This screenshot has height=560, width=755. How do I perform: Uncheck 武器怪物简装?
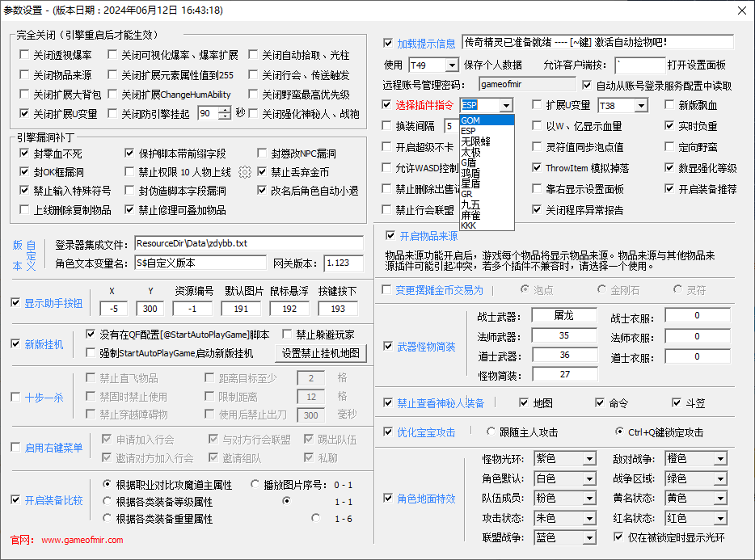[x=388, y=346]
